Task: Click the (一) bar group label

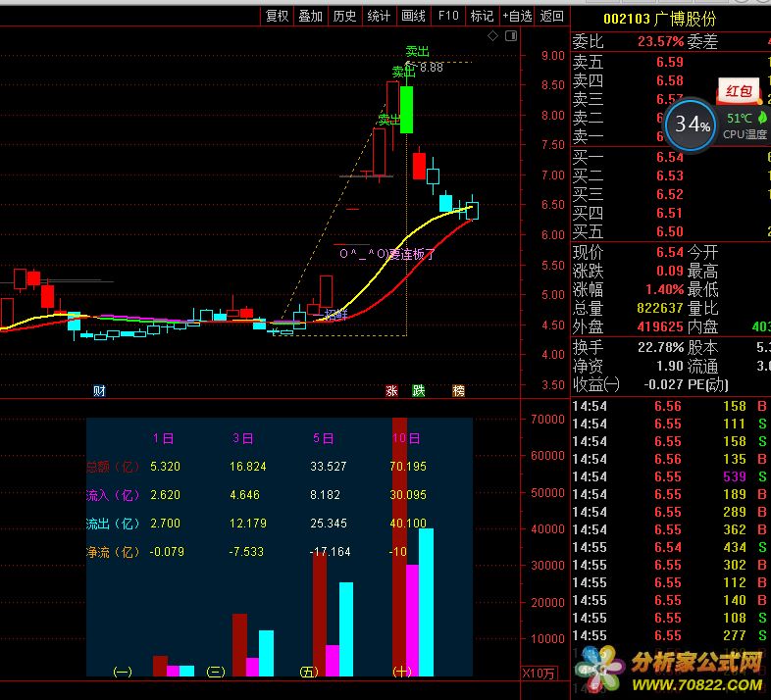Action: coord(123,672)
